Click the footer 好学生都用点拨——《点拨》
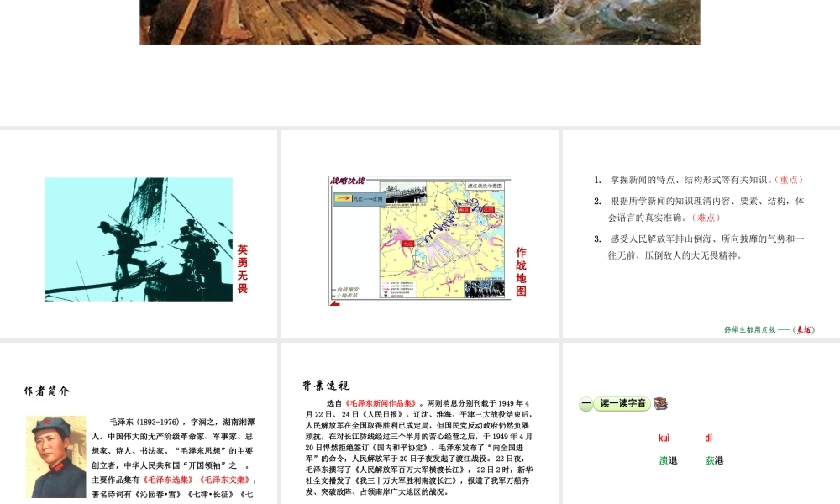840x504 pixels. [x=769, y=330]
